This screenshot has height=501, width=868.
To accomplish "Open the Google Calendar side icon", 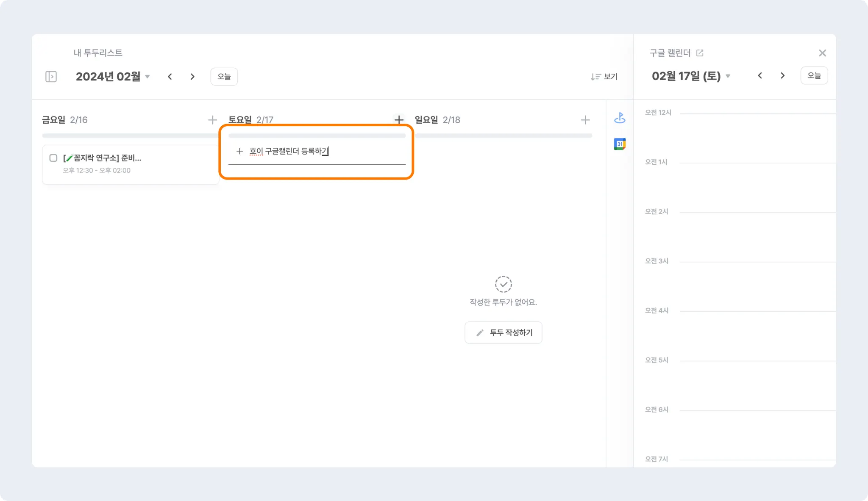I will click(x=620, y=144).
